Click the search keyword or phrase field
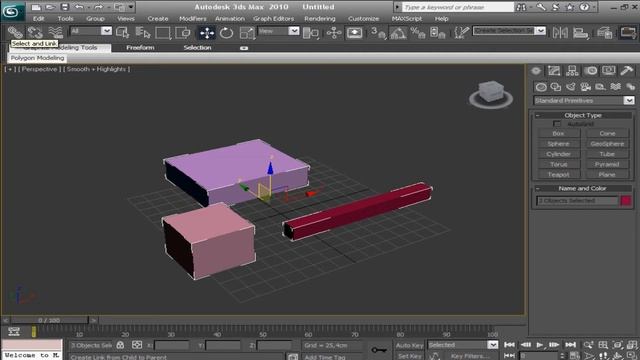 458,7
